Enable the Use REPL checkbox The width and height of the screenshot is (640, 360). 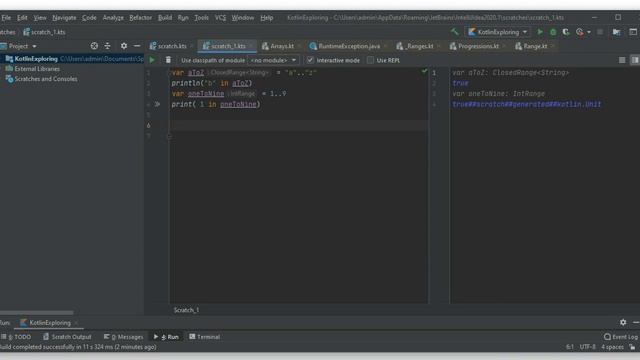(370, 60)
